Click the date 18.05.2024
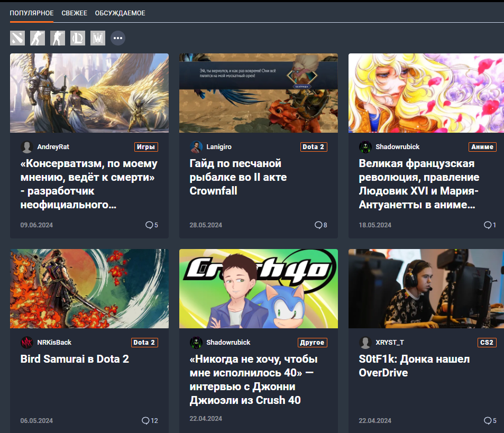This screenshot has width=504, height=433. coord(375,225)
